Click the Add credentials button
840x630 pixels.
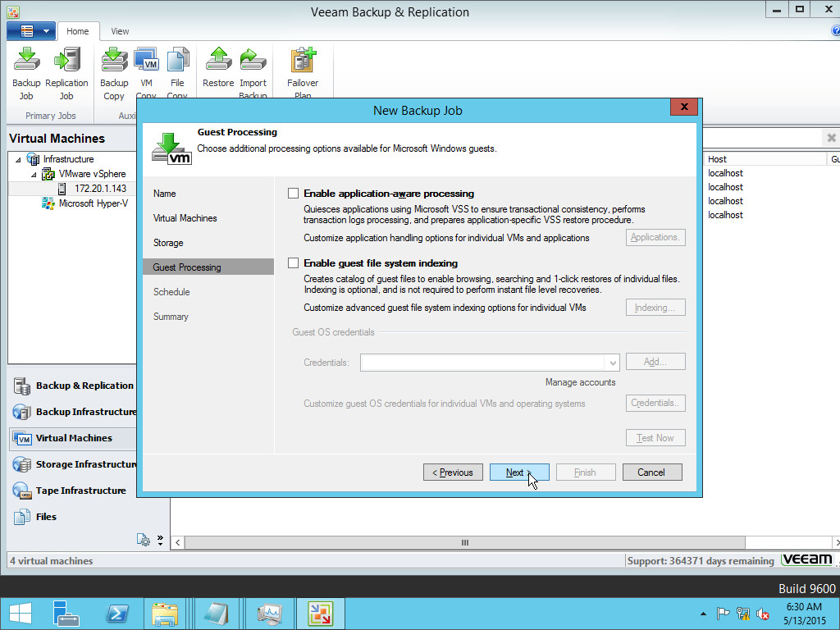click(655, 362)
